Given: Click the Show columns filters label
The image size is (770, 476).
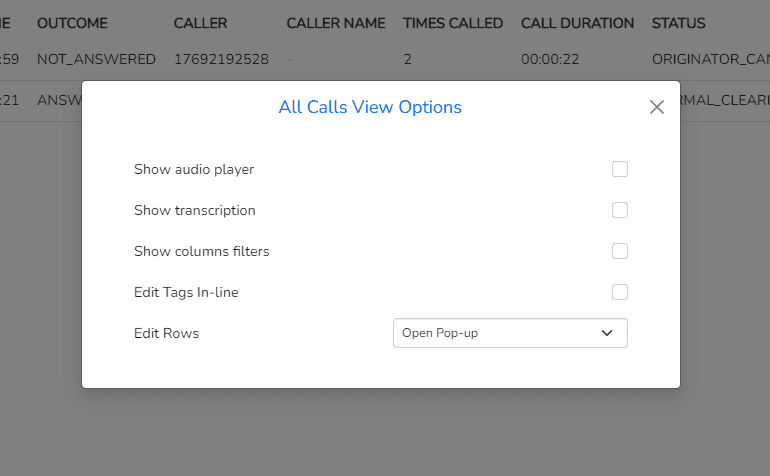Looking at the screenshot, I should [202, 251].
